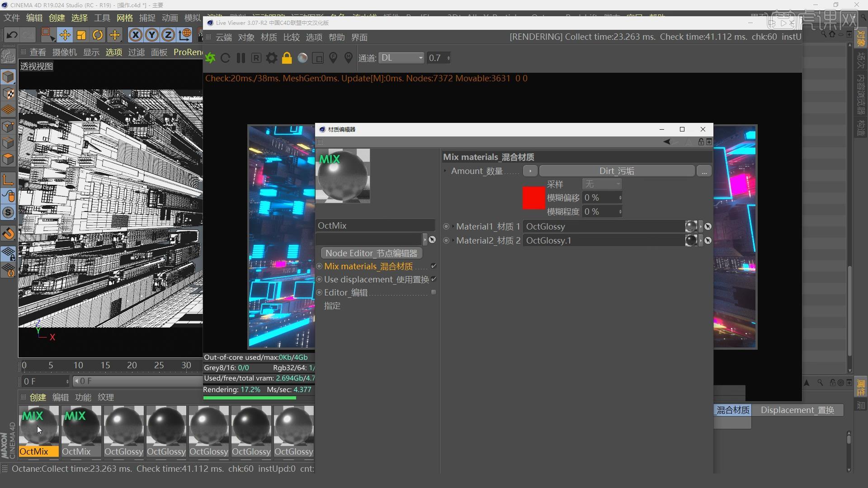Click the Octane send-scene render icon
The width and height of the screenshot is (868, 488).
click(x=210, y=58)
